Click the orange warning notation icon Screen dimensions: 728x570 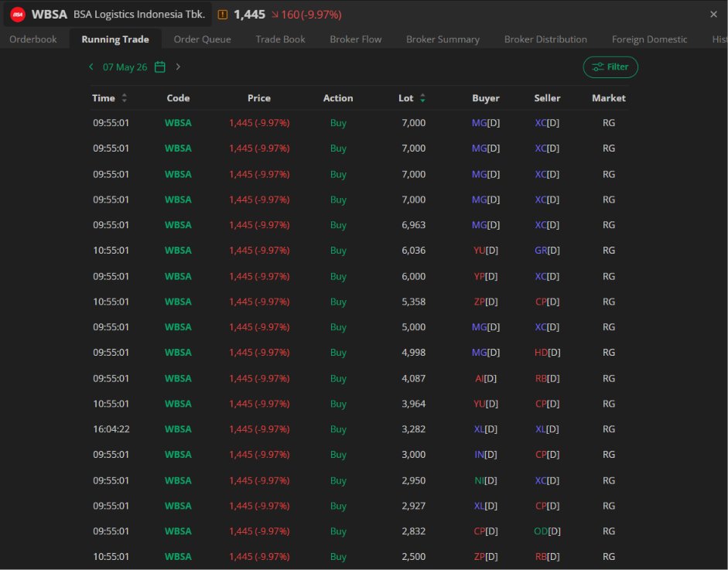coord(223,15)
